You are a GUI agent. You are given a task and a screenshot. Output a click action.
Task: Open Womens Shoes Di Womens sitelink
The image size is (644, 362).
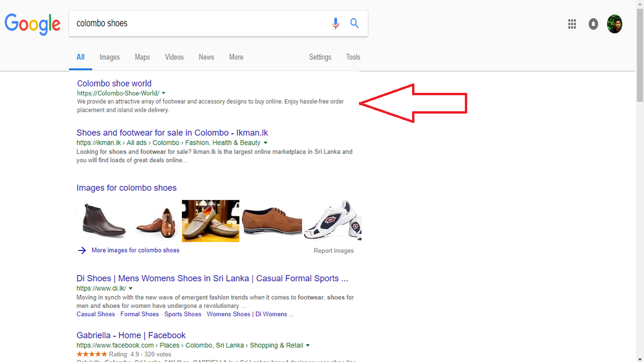250,314
